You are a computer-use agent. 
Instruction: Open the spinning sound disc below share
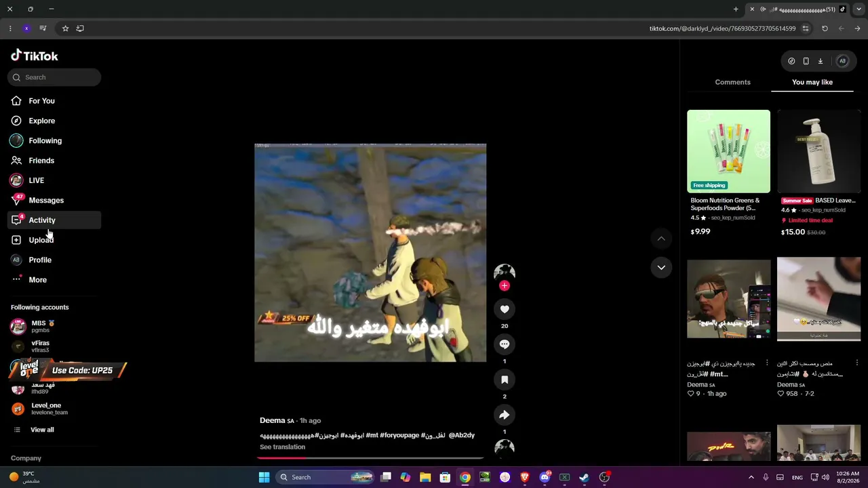pos(505,449)
